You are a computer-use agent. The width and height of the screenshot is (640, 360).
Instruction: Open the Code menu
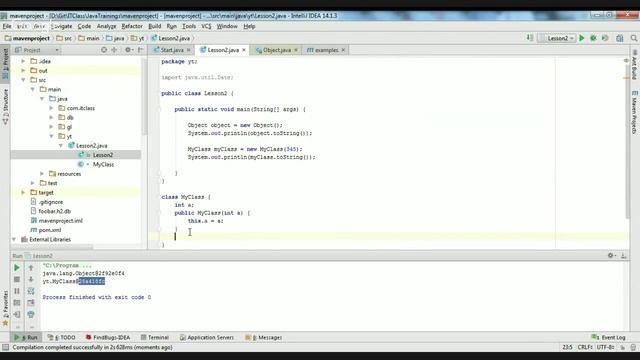click(84, 26)
